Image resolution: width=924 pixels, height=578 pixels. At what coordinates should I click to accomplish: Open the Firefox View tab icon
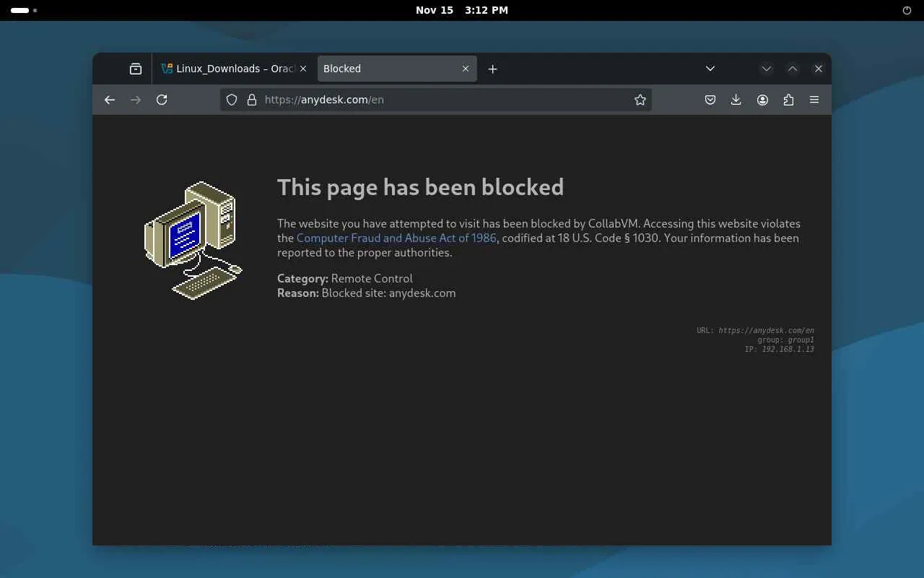point(136,69)
